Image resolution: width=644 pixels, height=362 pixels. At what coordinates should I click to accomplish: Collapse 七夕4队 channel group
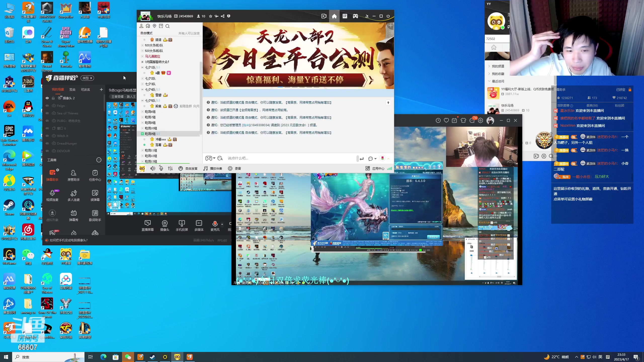[x=142, y=89]
